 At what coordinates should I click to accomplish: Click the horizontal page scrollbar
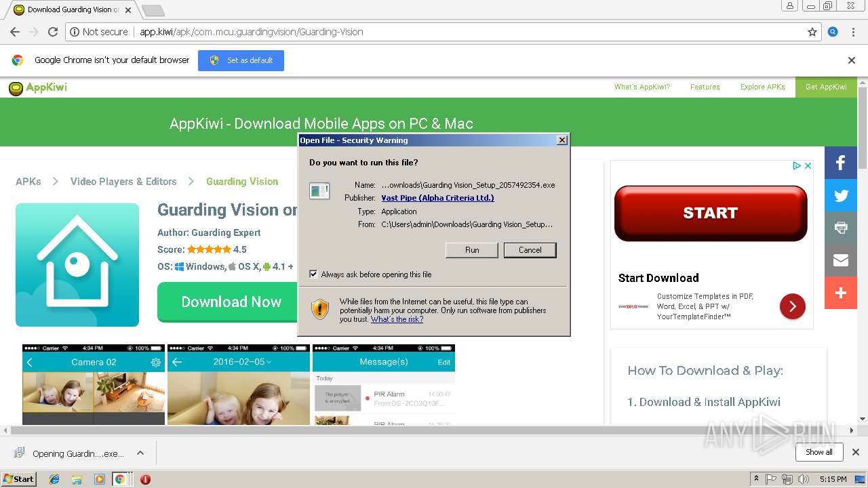coord(429,430)
